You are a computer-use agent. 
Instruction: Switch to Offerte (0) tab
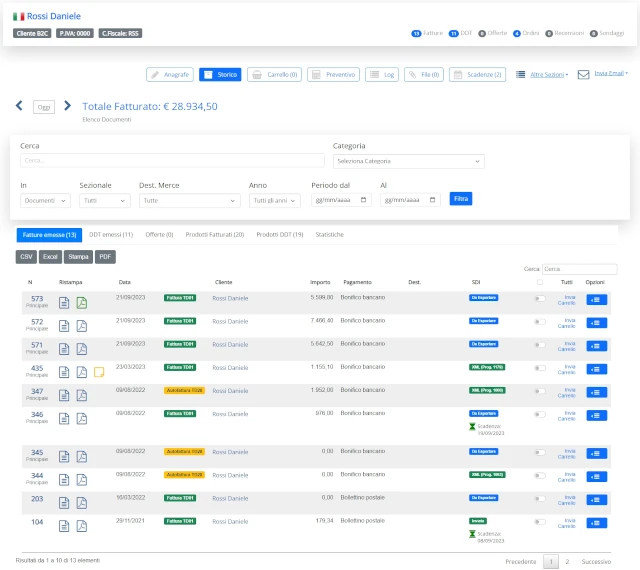(x=159, y=235)
